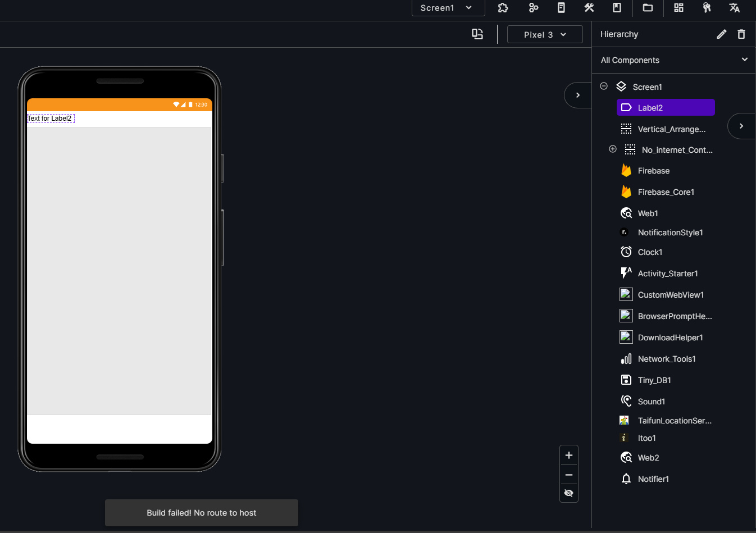Image resolution: width=756 pixels, height=533 pixels.
Task: Open the projects folder icon
Action: pos(648,8)
